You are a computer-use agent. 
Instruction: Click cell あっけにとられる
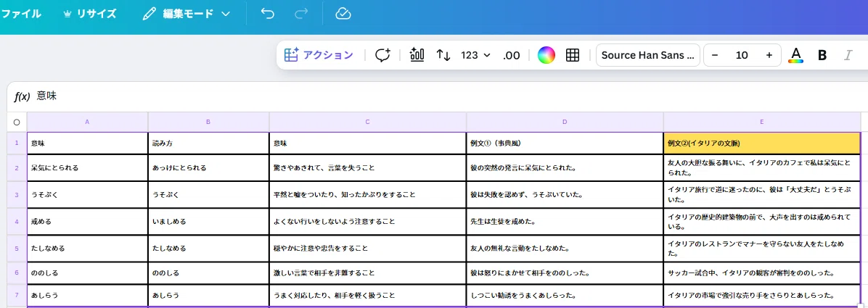[x=208, y=167]
